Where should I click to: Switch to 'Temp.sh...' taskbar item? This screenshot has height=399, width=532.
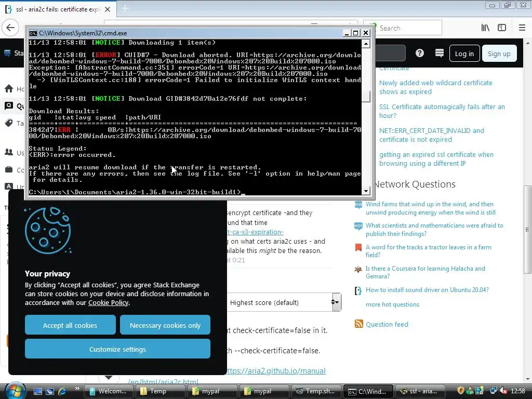[316, 391]
